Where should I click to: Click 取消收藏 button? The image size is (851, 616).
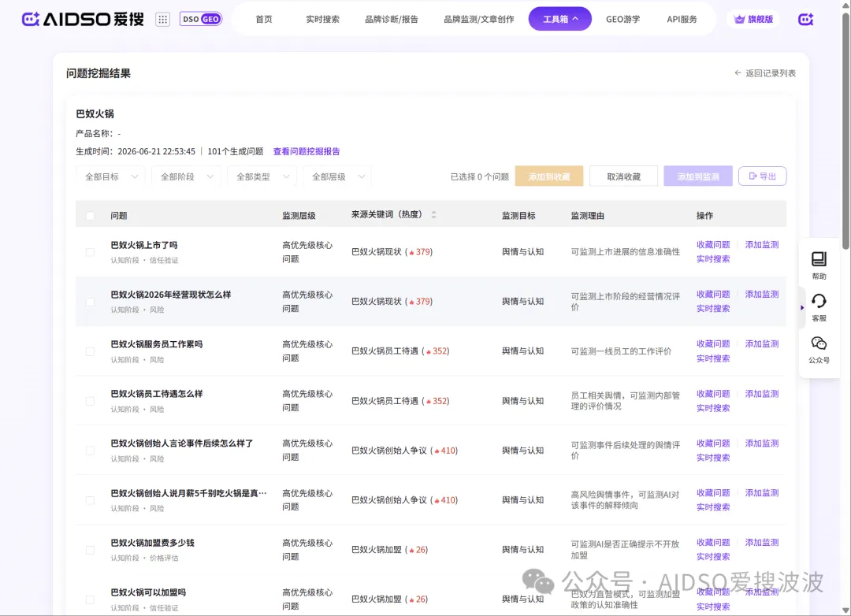point(623,176)
